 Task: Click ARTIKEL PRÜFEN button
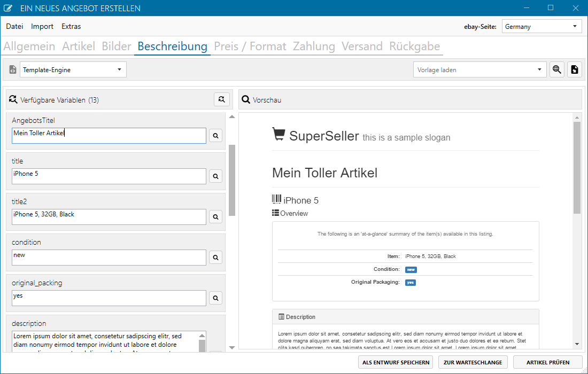coord(547,362)
